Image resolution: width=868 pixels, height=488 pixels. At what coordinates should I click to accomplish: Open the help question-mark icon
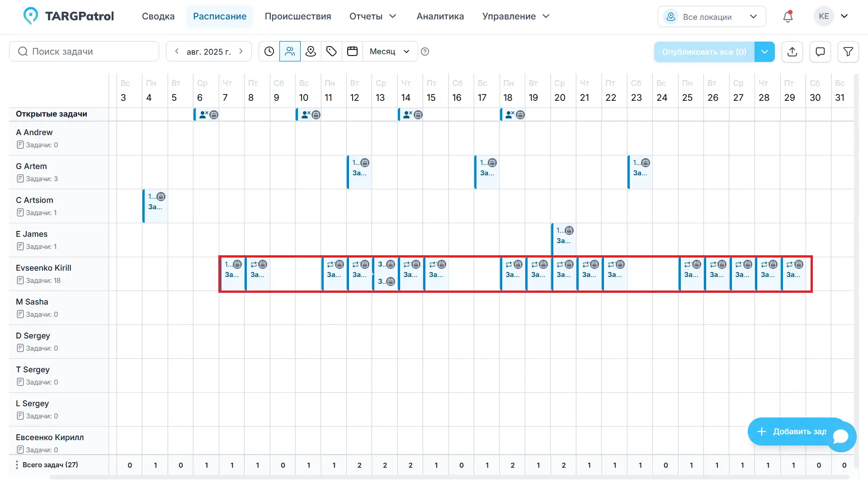tap(425, 52)
